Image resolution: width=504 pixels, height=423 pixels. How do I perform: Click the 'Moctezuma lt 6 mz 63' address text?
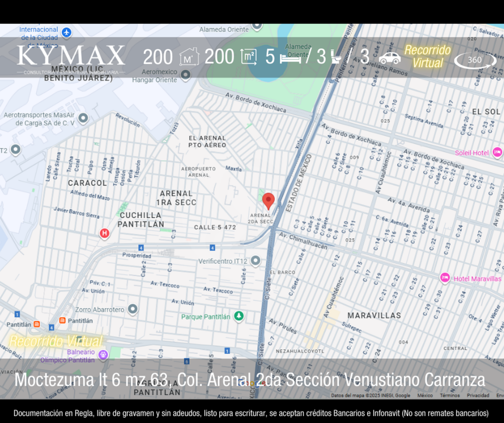(92, 380)
